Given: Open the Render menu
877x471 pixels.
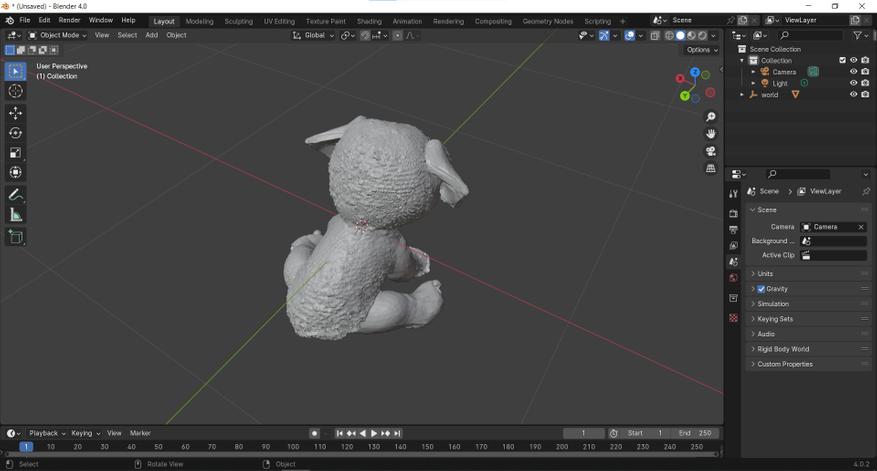Looking at the screenshot, I should [x=69, y=20].
